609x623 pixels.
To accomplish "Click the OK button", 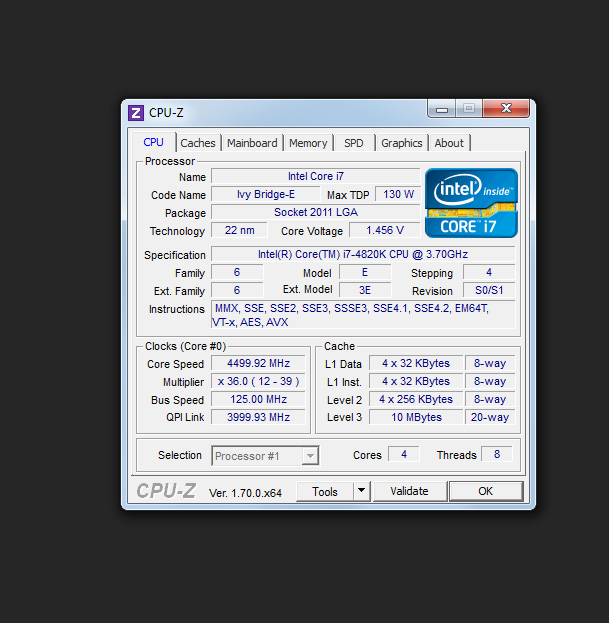I will pos(485,491).
